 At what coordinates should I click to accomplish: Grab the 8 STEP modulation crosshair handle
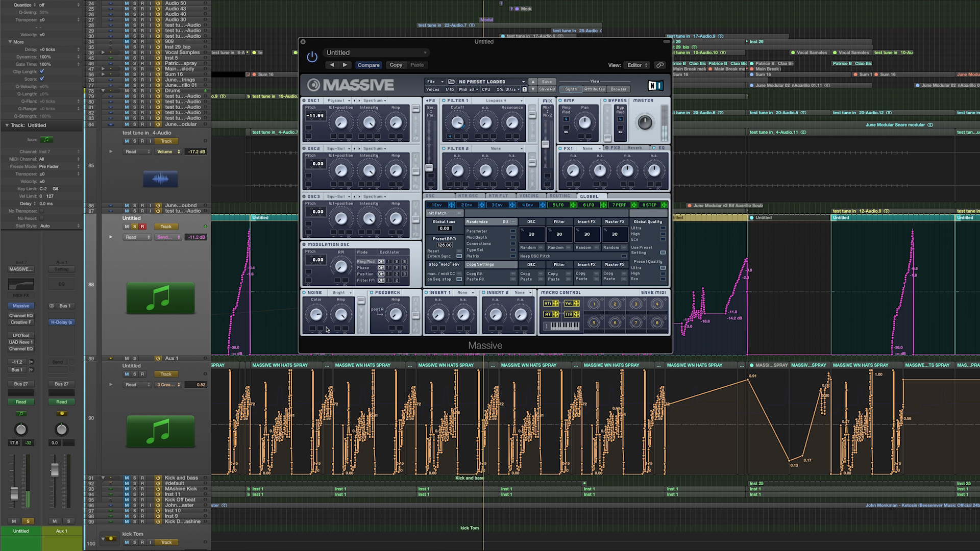click(664, 205)
